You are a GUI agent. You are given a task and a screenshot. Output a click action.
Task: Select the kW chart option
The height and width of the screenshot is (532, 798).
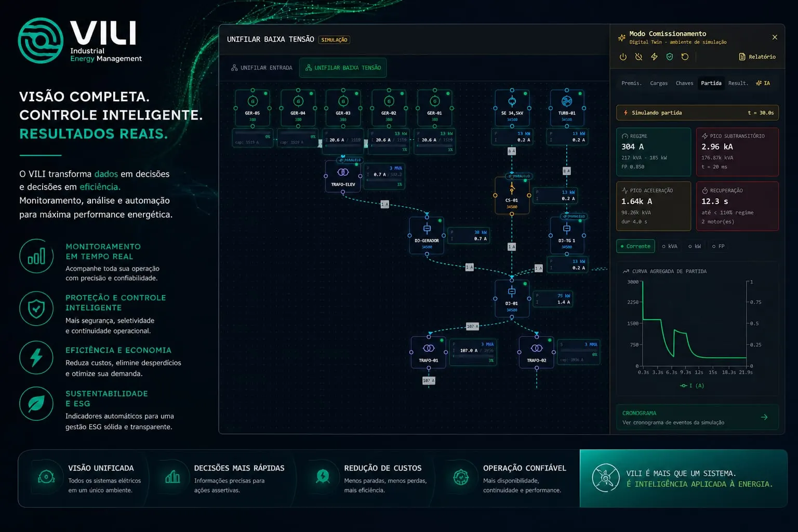(x=695, y=246)
